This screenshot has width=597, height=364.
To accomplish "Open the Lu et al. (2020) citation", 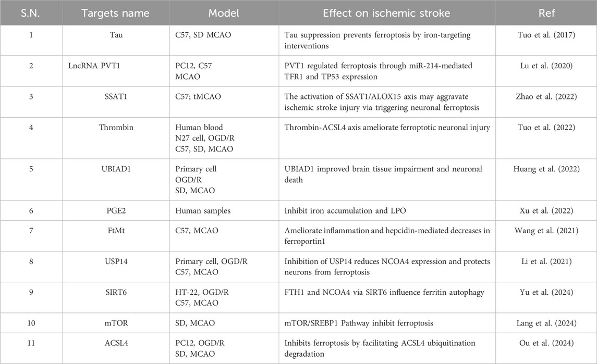I will coord(546,66).
